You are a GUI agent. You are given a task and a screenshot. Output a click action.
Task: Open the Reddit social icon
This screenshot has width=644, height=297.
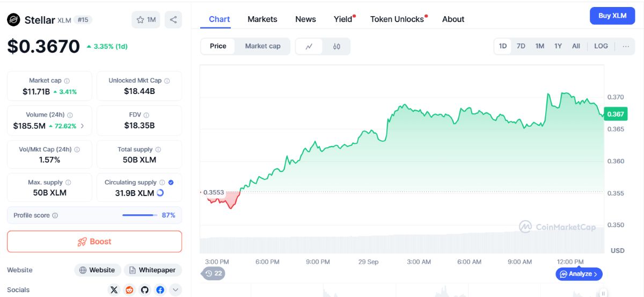pos(129,290)
